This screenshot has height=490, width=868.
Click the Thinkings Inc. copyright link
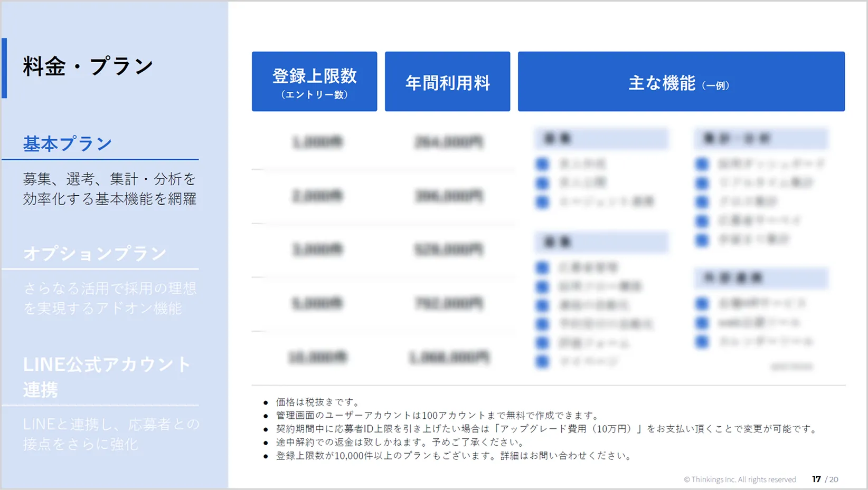tap(739, 479)
